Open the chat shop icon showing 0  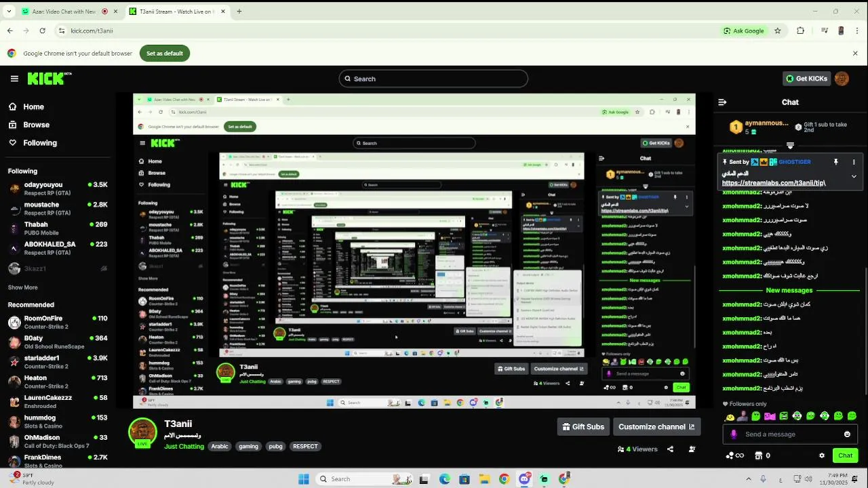tap(762, 455)
